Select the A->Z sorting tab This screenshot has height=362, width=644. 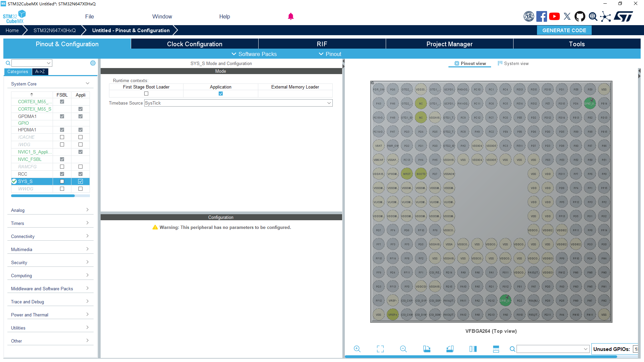[40, 71]
